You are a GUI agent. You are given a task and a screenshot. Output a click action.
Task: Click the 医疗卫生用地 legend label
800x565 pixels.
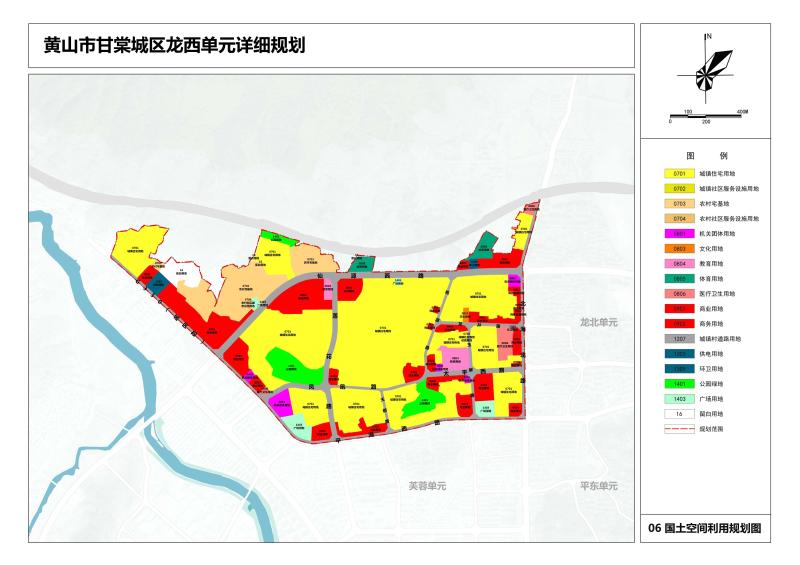tap(716, 294)
